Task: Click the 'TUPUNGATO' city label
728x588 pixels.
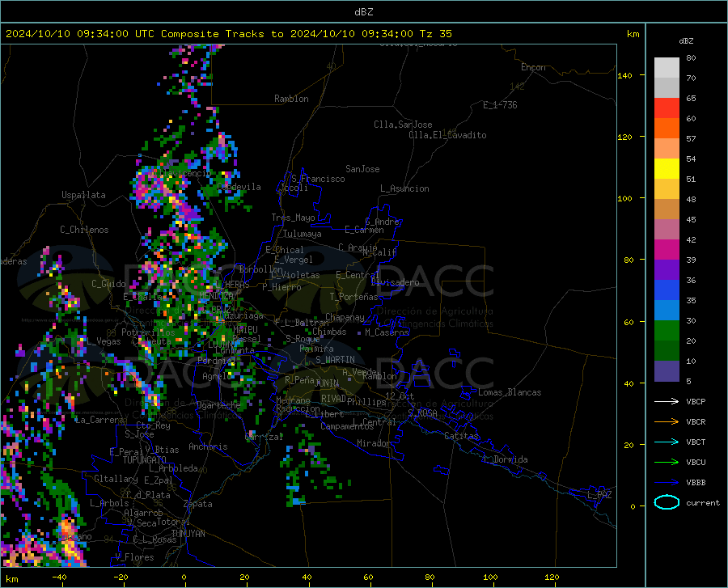Action: click(145, 460)
